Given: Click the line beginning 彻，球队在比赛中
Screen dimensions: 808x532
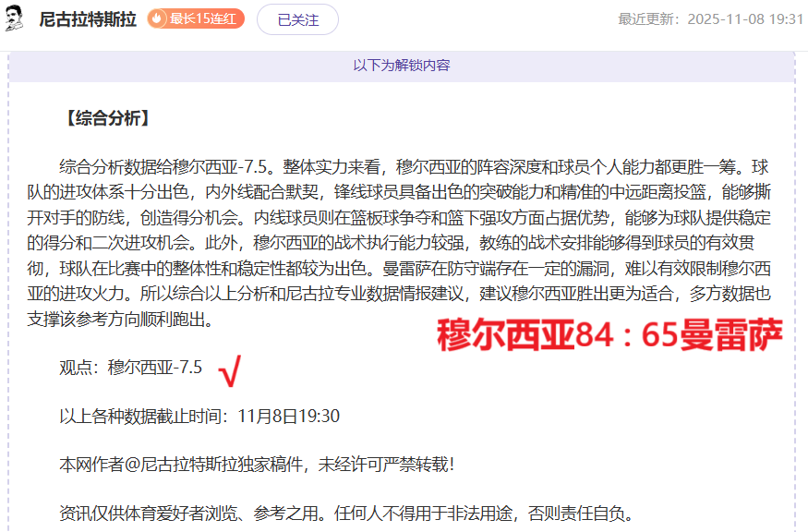Looking at the screenshot, I should tap(399, 270).
